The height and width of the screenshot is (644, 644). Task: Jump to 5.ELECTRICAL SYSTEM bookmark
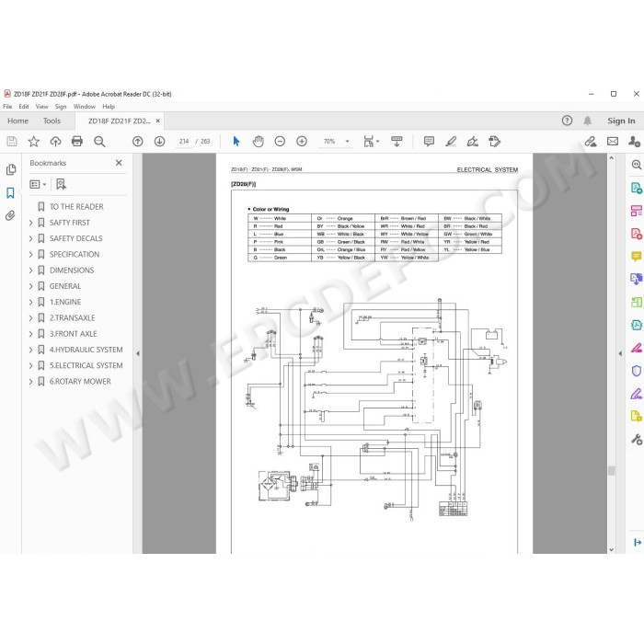click(86, 365)
